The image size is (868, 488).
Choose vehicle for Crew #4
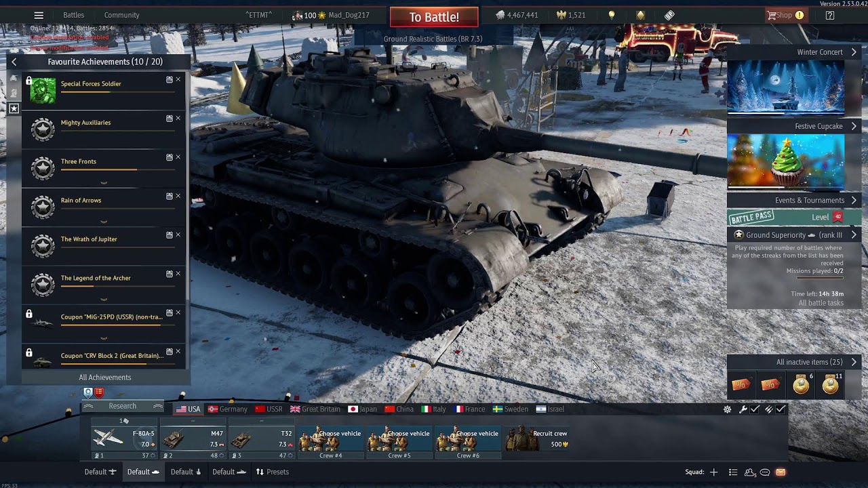(x=331, y=440)
